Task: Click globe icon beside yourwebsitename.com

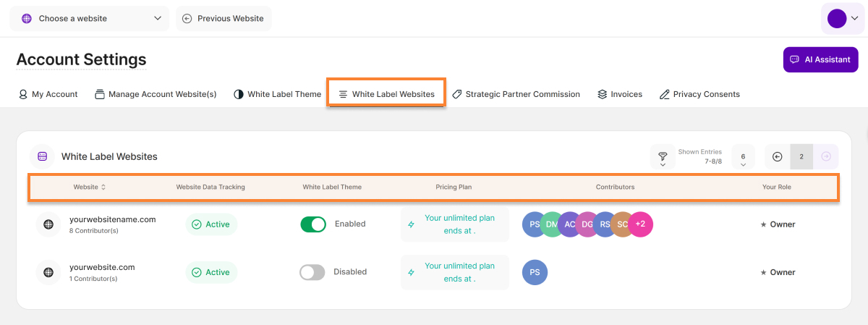Action: [49, 224]
